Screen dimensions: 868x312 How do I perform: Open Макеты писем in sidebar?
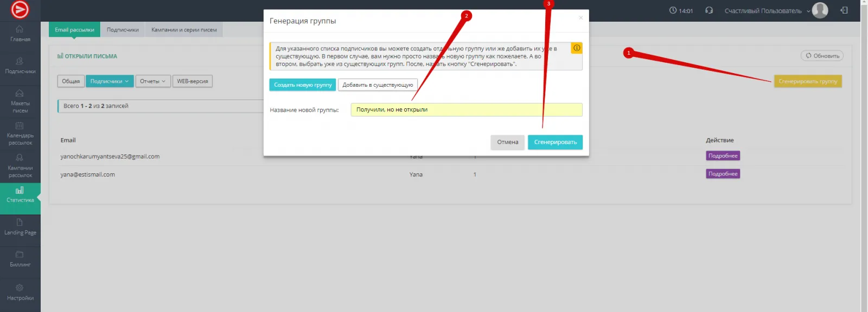pos(20,101)
